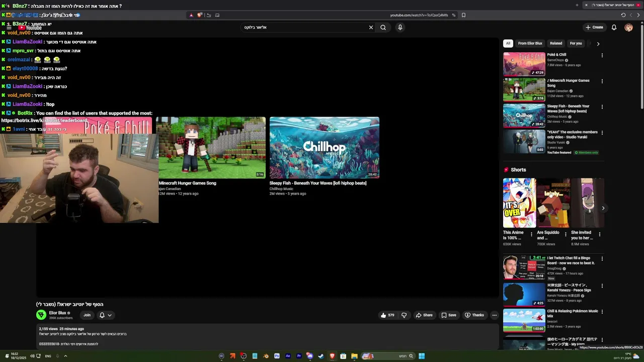The width and height of the screenshot is (644, 362).
Task: Click the YouTube search magnifier button
Action: click(x=383, y=27)
